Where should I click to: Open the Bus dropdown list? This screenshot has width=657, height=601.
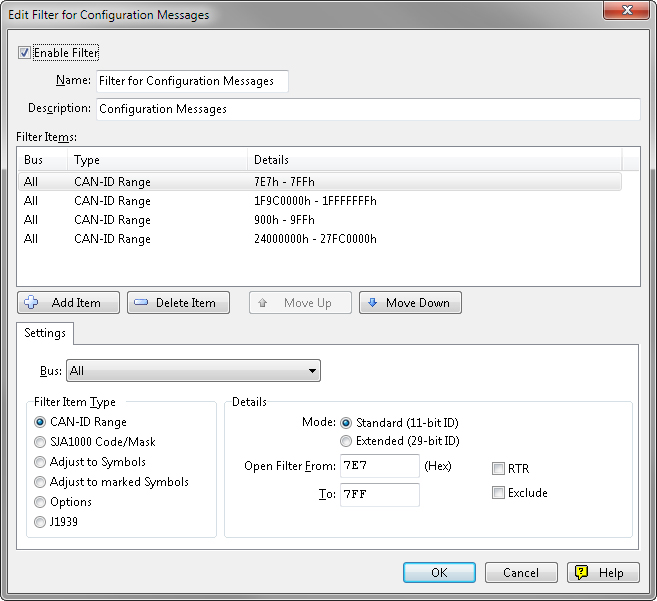tap(193, 370)
